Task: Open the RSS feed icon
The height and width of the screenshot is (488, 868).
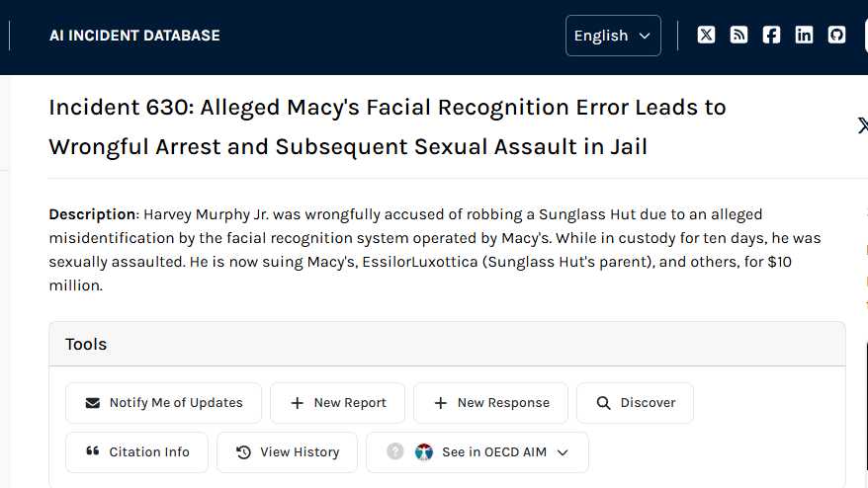Action: tap(738, 36)
